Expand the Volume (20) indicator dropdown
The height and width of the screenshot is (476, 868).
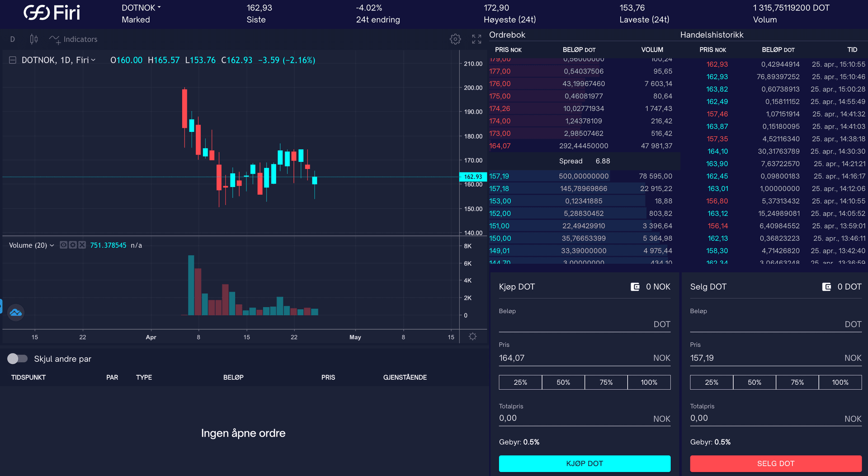point(52,245)
